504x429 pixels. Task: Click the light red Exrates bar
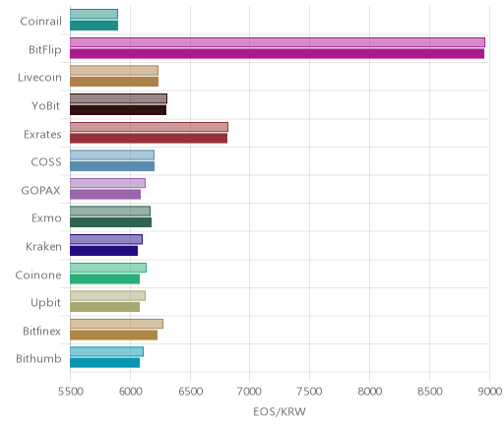(x=149, y=127)
